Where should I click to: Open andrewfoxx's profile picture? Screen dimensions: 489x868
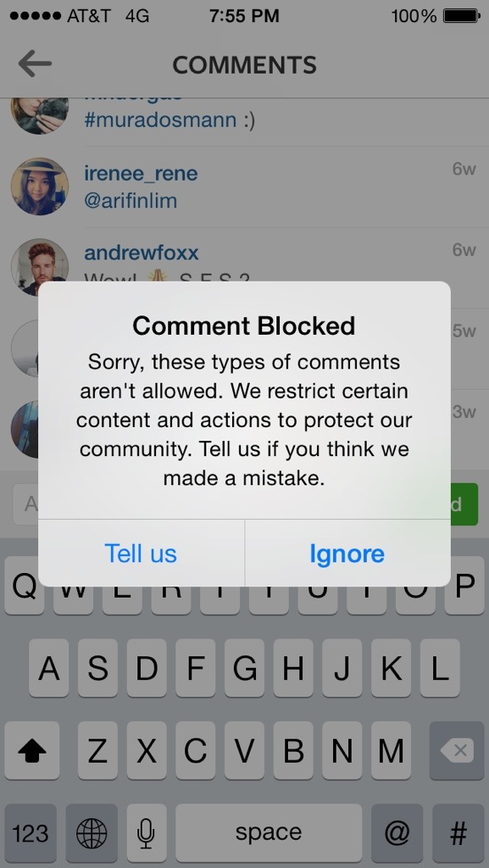tap(40, 267)
